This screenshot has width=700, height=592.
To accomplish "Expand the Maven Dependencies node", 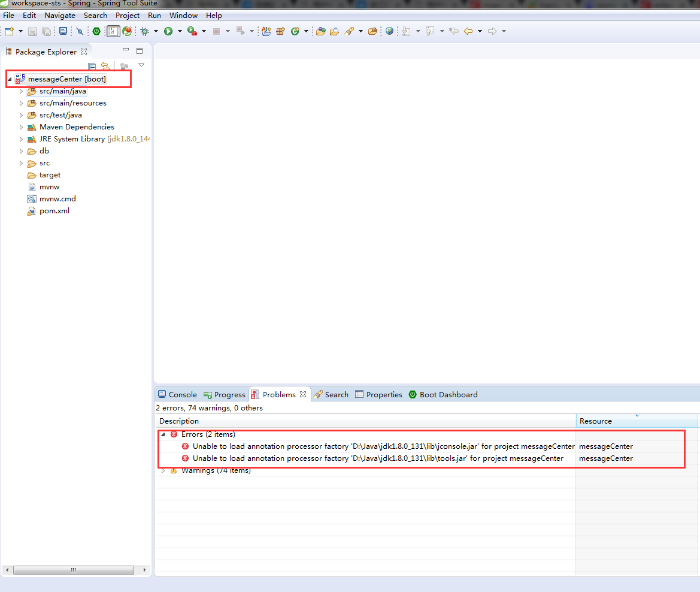I will (x=21, y=128).
